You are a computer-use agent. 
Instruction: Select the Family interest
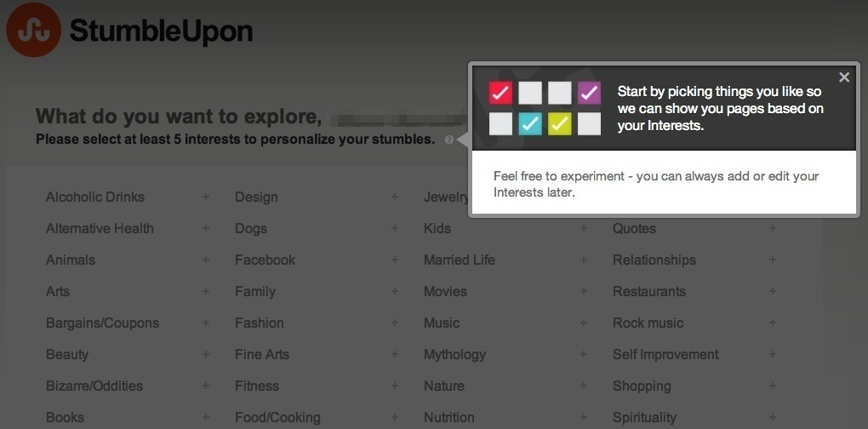coord(255,292)
